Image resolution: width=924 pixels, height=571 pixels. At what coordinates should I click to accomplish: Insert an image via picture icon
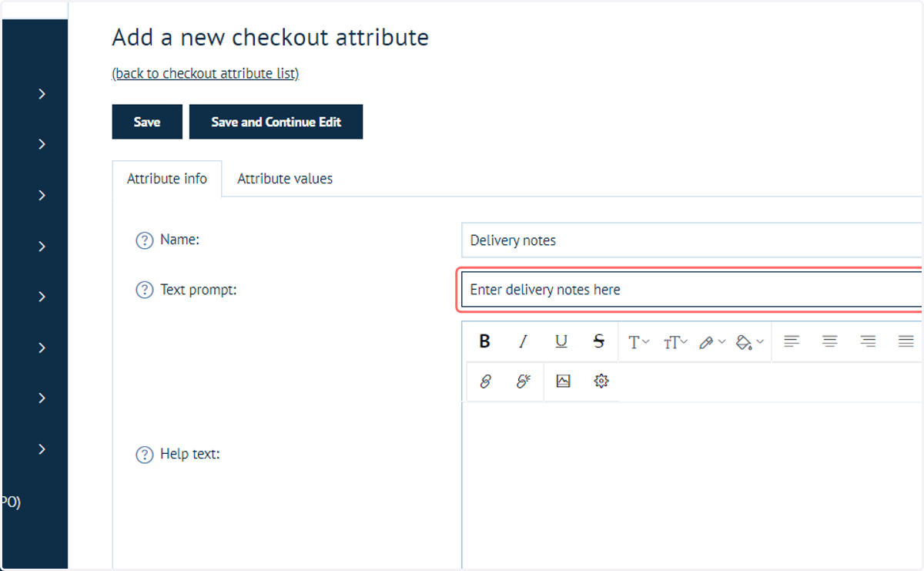[563, 381]
